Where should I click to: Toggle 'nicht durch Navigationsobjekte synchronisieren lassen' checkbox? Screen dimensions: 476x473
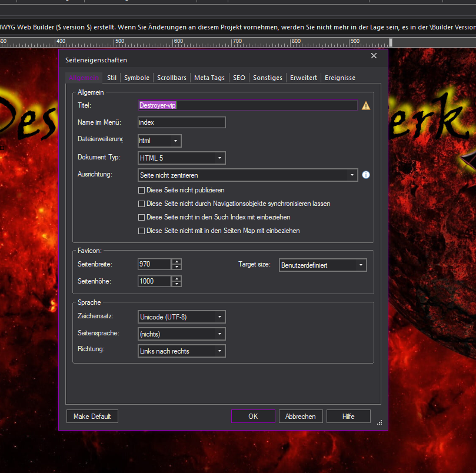tap(141, 204)
